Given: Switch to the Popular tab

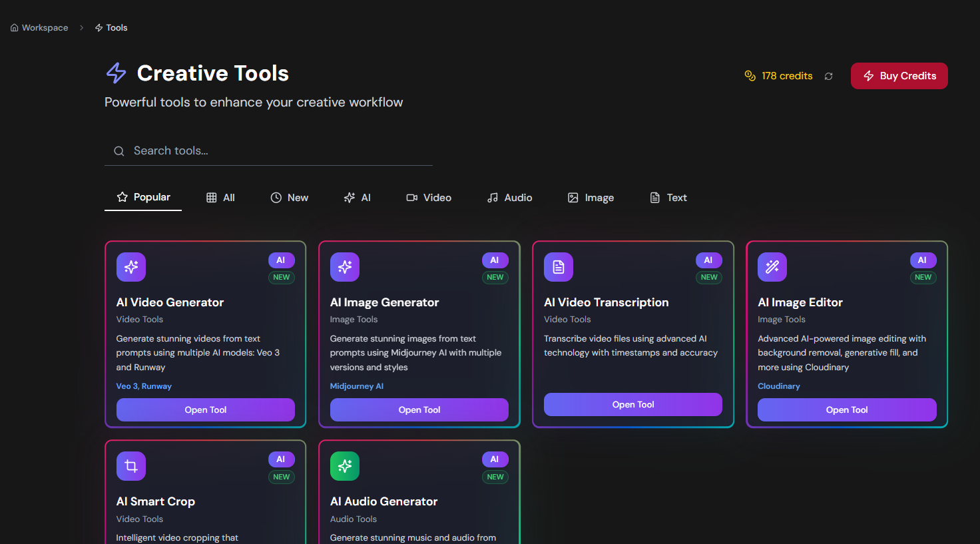Looking at the screenshot, I should [x=143, y=197].
